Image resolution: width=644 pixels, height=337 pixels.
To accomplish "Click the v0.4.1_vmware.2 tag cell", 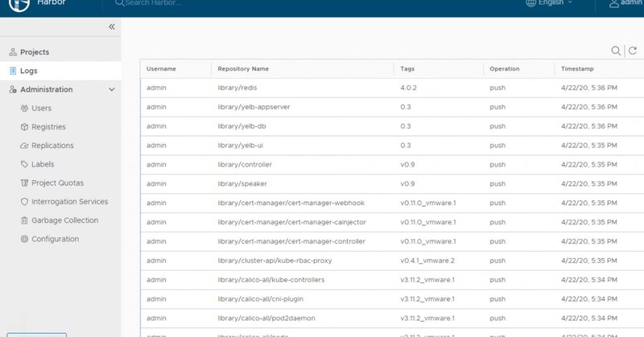I will click(427, 261).
